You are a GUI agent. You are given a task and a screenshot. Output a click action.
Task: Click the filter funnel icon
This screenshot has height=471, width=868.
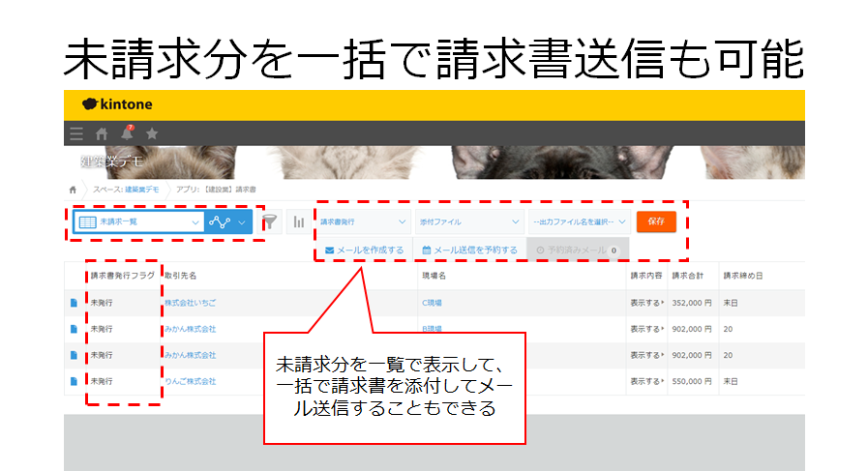pyautogui.click(x=269, y=221)
